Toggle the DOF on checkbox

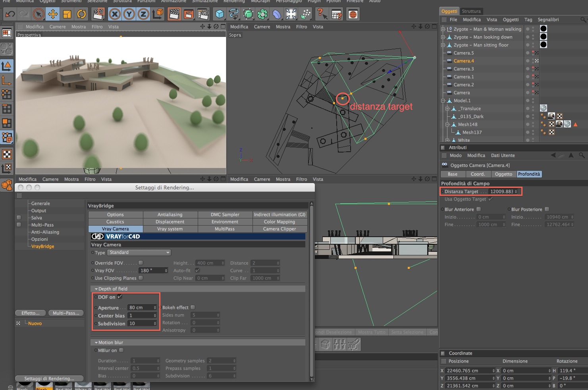click(x=120, y=297)
